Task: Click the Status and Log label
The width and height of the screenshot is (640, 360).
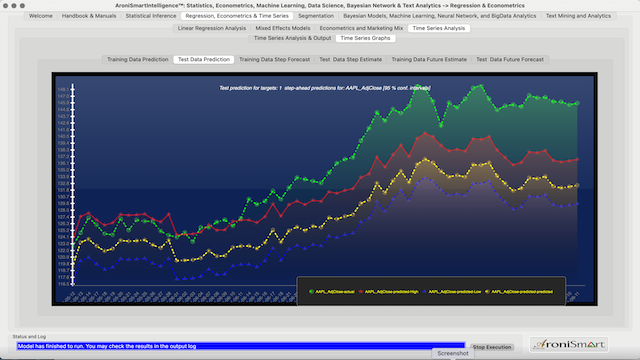Action: point(29,337)
